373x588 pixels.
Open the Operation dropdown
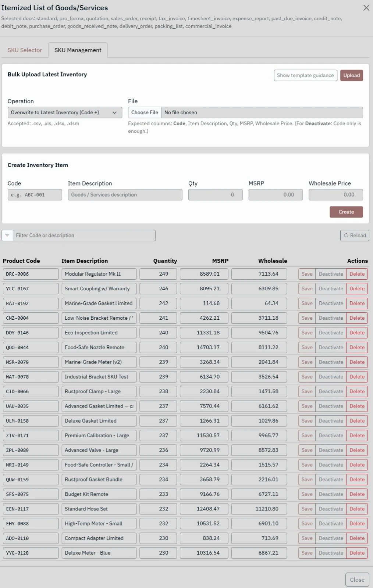[x=65, y=112]
